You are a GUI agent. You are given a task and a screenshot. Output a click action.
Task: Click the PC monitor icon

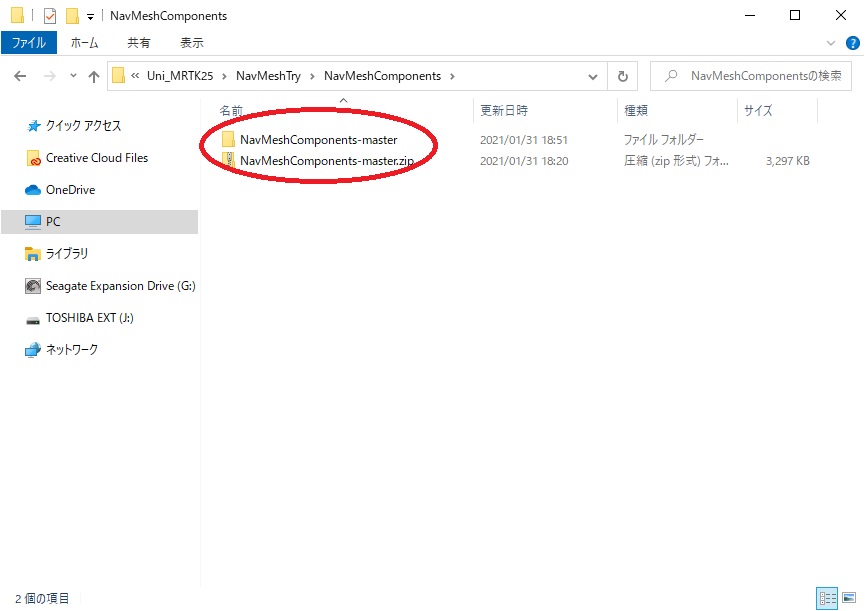[33, 222]
